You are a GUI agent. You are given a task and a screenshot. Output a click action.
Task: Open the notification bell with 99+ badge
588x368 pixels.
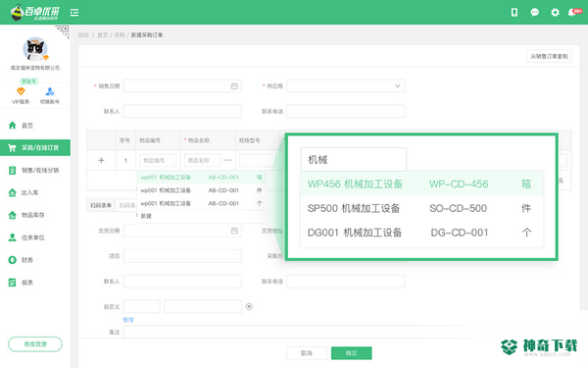coord(574,13)
